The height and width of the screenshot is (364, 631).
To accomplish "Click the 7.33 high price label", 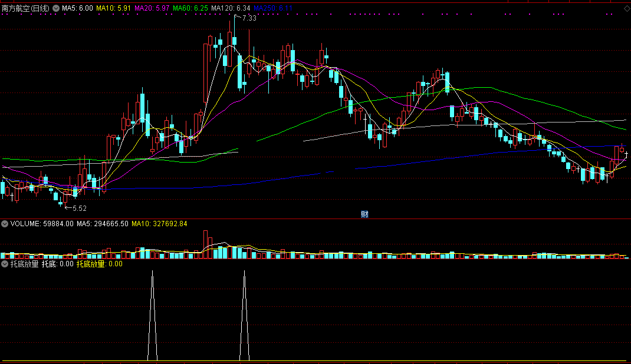I will 249,18.
